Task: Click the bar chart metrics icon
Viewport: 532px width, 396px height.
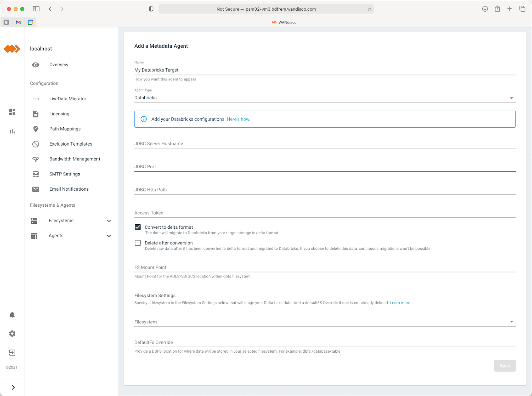Action: (x=12, y=131)
